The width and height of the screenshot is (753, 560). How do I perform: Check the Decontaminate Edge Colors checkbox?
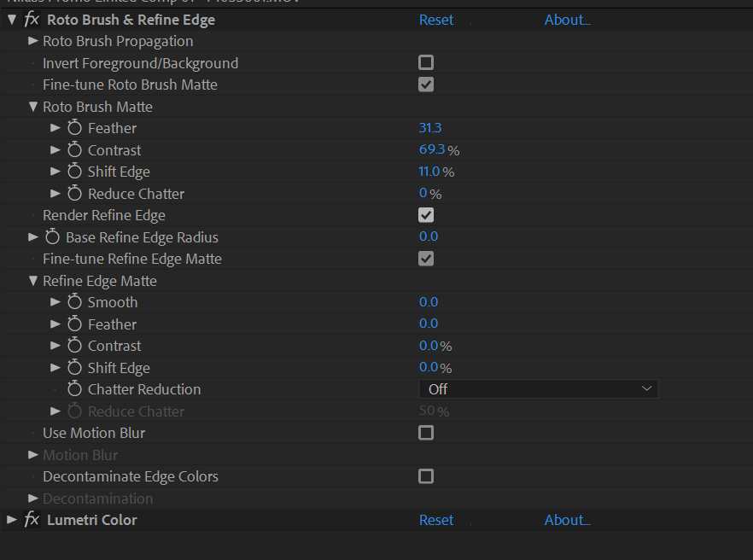(x=426, y=476)
